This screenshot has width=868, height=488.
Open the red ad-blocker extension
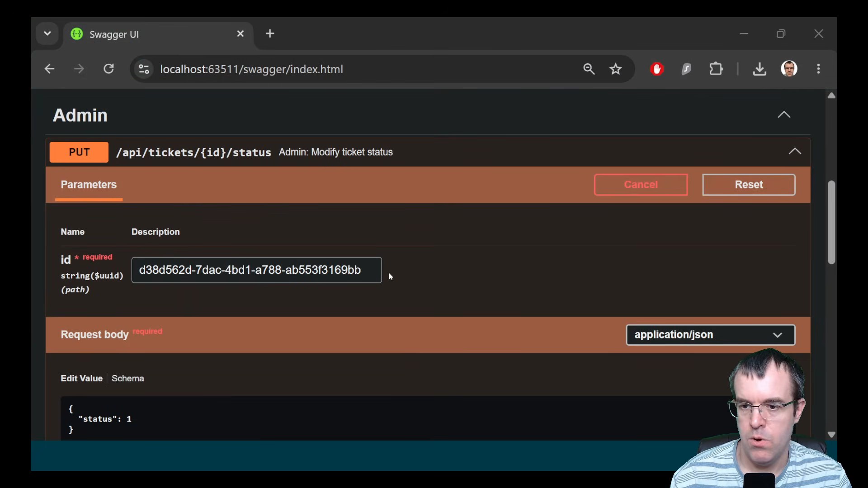pos(657,69)
